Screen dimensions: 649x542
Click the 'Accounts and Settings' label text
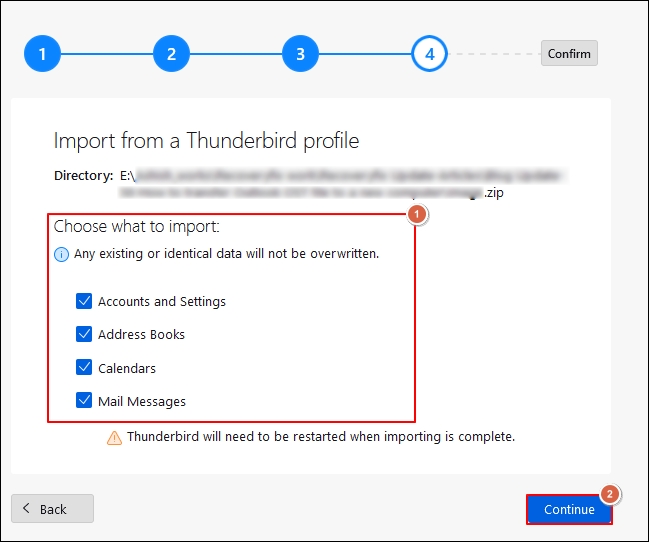point(162,301)
